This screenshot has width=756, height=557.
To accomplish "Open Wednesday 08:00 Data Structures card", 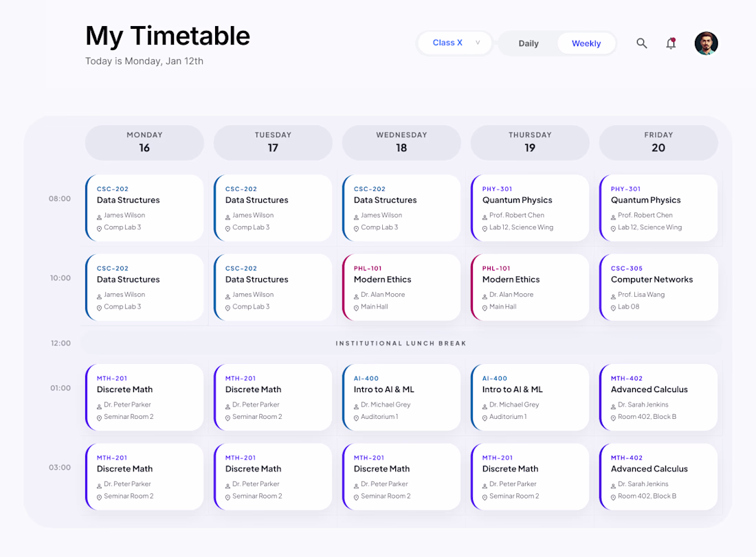I will pos(401,208).
